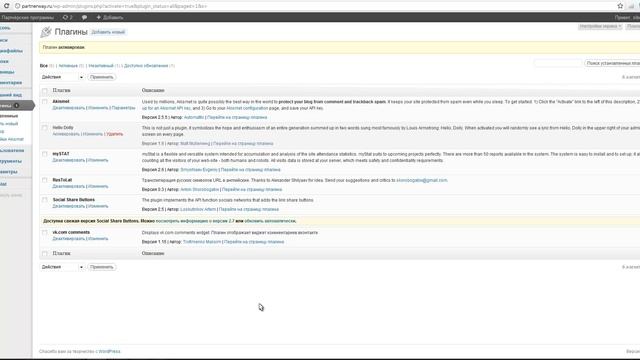Show the Активные plugins filter
Image resolution: width=640 pixels, height=360 pixels.
68,66
